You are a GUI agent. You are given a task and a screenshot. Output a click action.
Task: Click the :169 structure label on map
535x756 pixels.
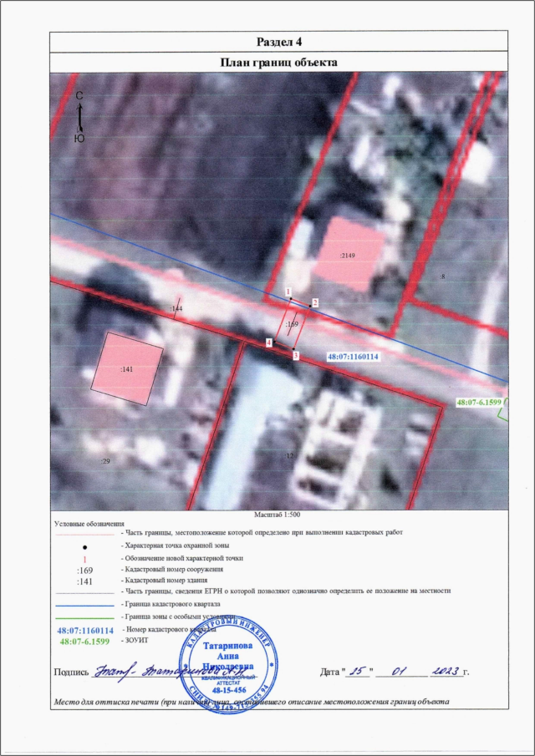pos(292,323)
